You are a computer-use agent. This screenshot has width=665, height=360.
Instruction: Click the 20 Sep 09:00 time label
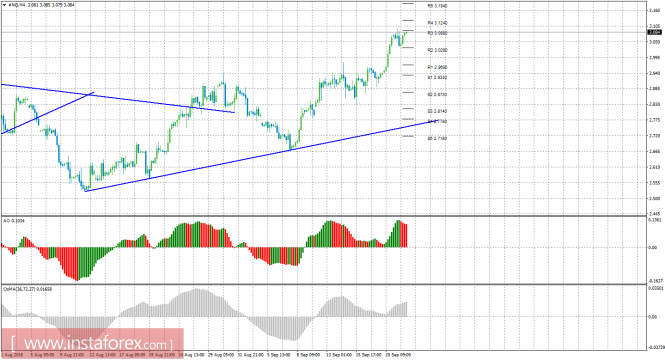tap(398, 354)
